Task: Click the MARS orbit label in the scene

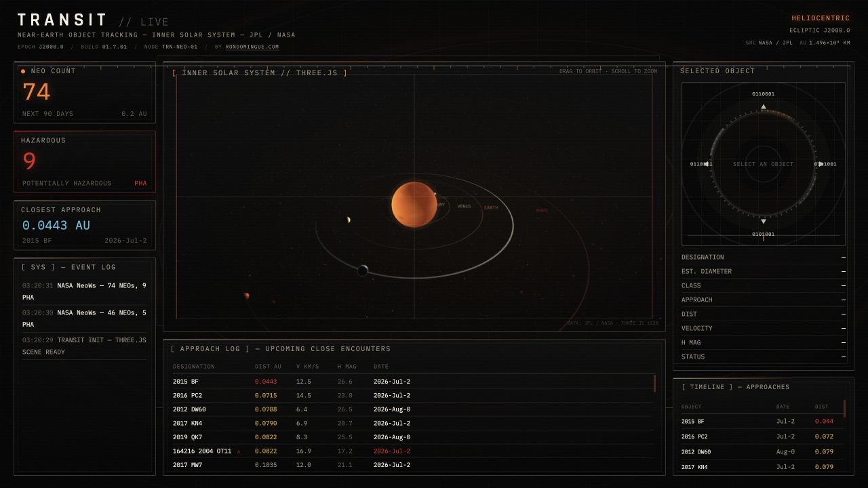Action: [x=542, y=210]
